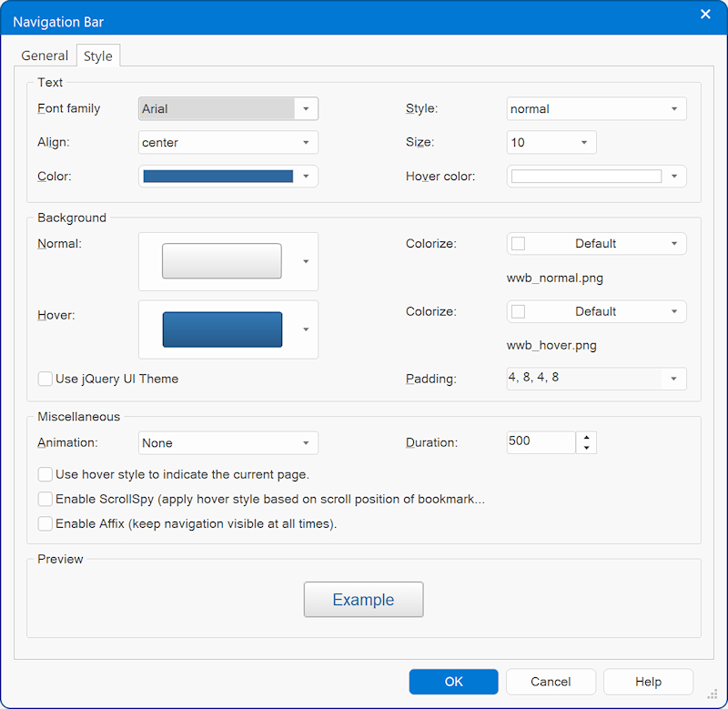The image size is (728, 709).
Task: Open the Colorize dropdown above wwb_hover.png
Action: [x=596, y=311]
